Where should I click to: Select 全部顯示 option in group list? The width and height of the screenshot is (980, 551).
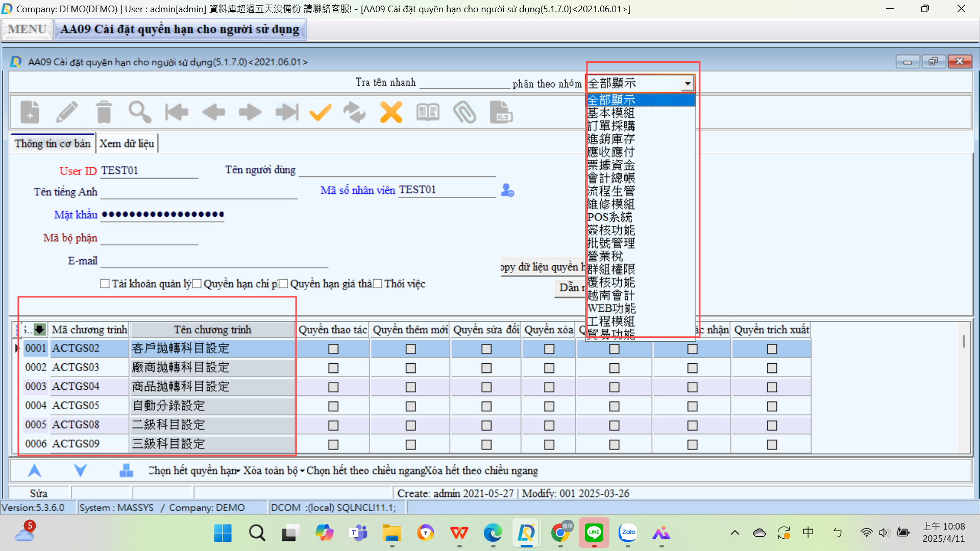(641, 100)
